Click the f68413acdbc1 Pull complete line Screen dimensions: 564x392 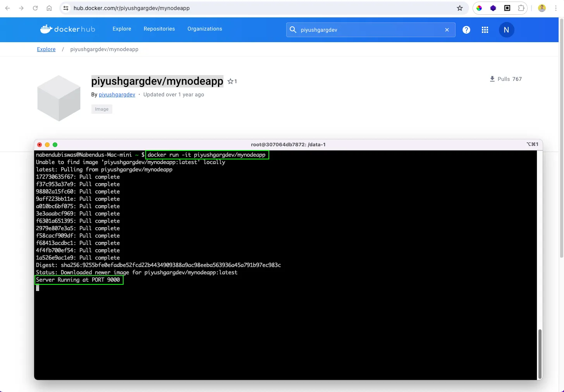point(78,243)
